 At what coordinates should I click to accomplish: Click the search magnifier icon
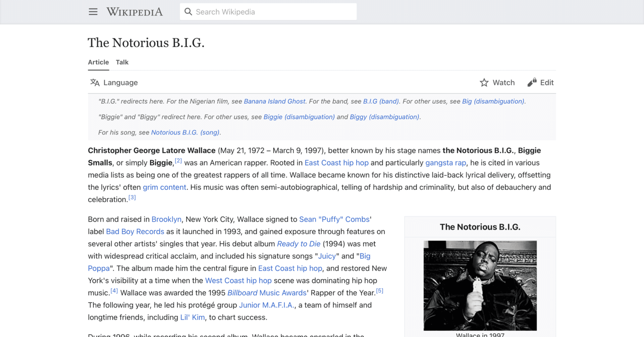188,12
